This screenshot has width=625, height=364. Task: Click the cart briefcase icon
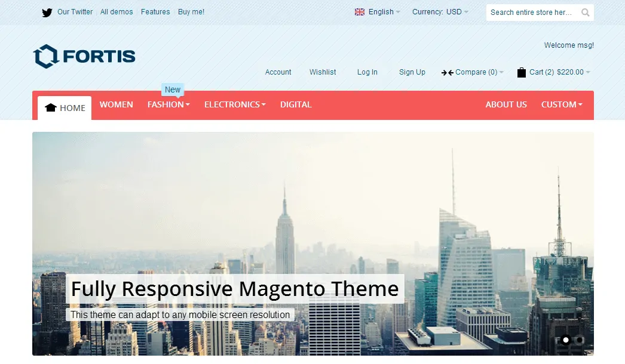tap(520, 72)
